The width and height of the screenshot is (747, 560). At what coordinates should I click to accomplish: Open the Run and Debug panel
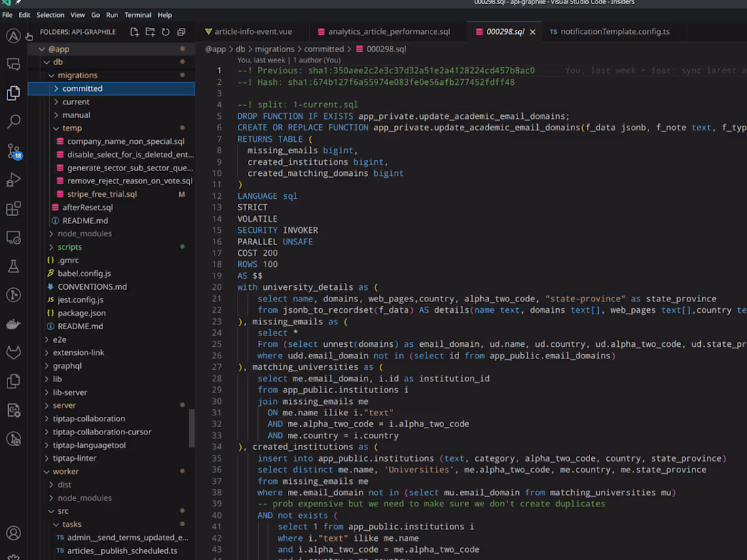click(13, 180)
